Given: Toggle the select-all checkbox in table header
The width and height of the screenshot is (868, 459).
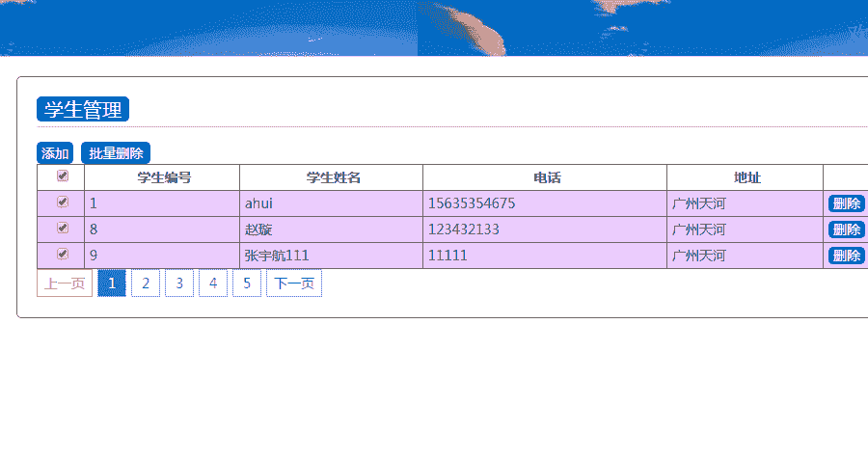Looking at the screenshot, I should coord(63,176).
